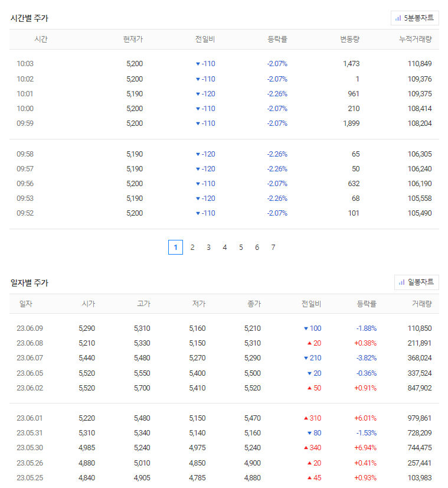The height and width of the screenshot is (488, 448).
Task: Open the 일봉차트 daily chart button
Action: click(416, 282)
